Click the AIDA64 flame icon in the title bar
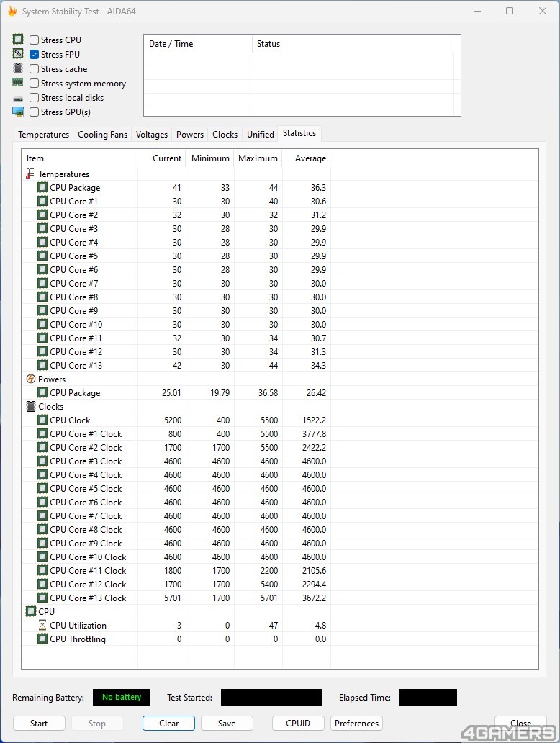The height and width of the screenshot is (743, 560). [x=12, y=11]
